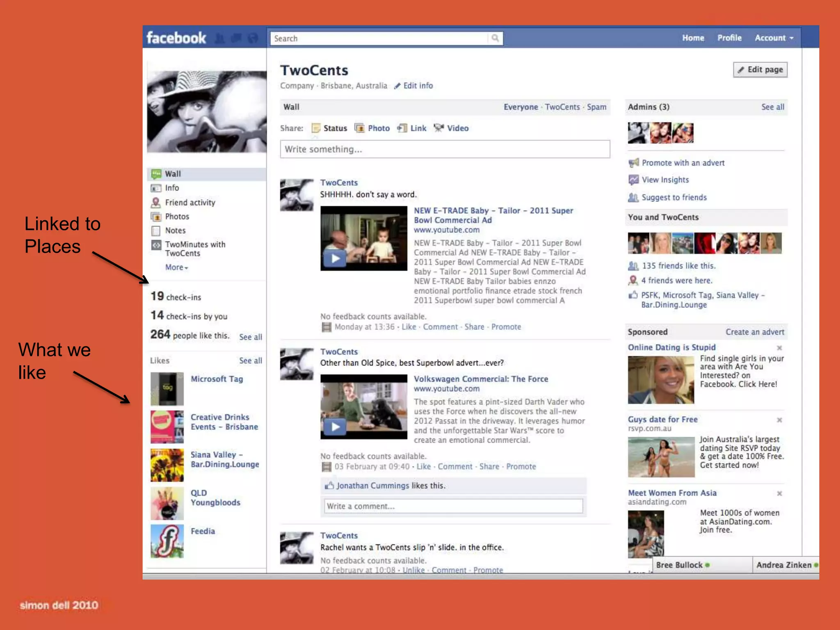840x630 pixels.
Task: Play the Volkswagen The Force video
Action: coord(336,427)
